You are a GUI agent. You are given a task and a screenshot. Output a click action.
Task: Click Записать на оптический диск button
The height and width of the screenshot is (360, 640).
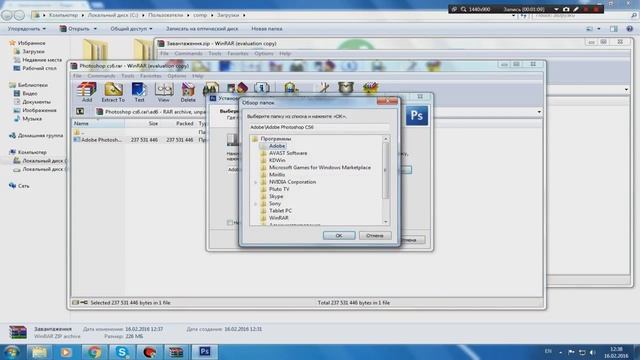pyautogui.click(x=202, y=29)
